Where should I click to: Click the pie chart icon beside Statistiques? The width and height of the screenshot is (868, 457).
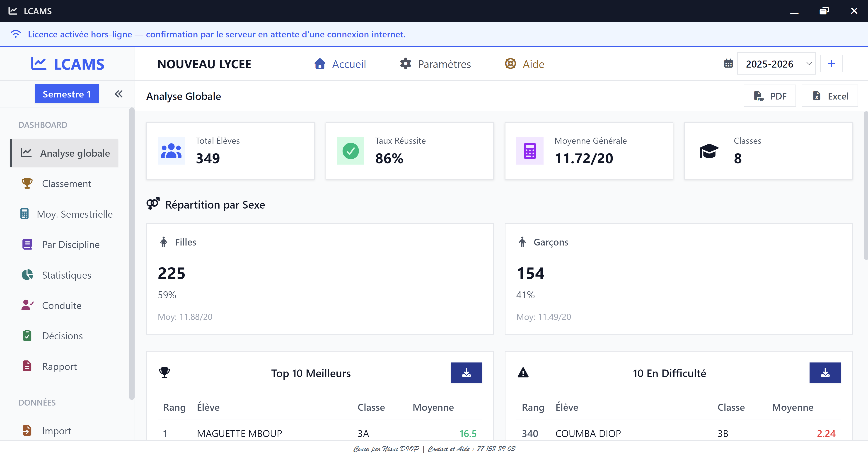(27, 275)
